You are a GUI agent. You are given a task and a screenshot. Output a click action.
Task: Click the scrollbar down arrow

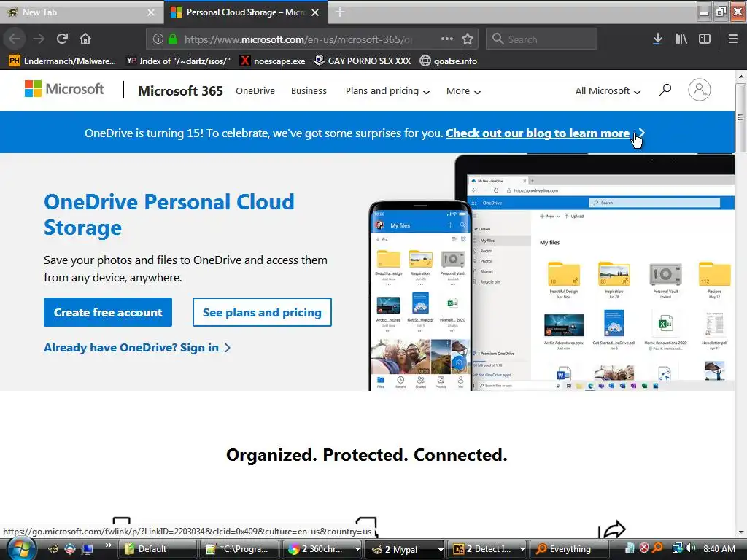click(x=741, y=532)
